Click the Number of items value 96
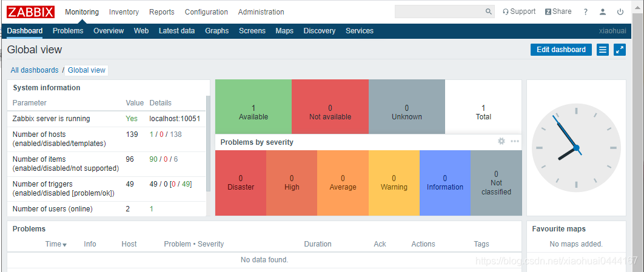 point(130,159)
